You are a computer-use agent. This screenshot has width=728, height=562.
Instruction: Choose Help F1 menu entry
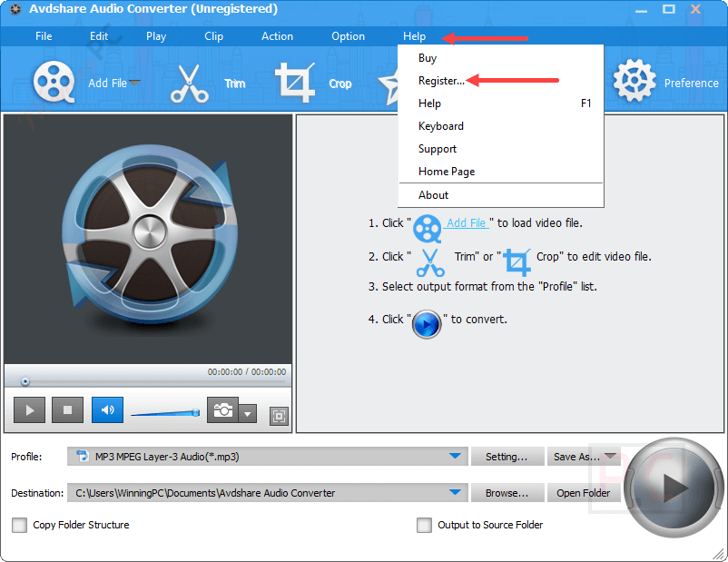tap(501, 104)
